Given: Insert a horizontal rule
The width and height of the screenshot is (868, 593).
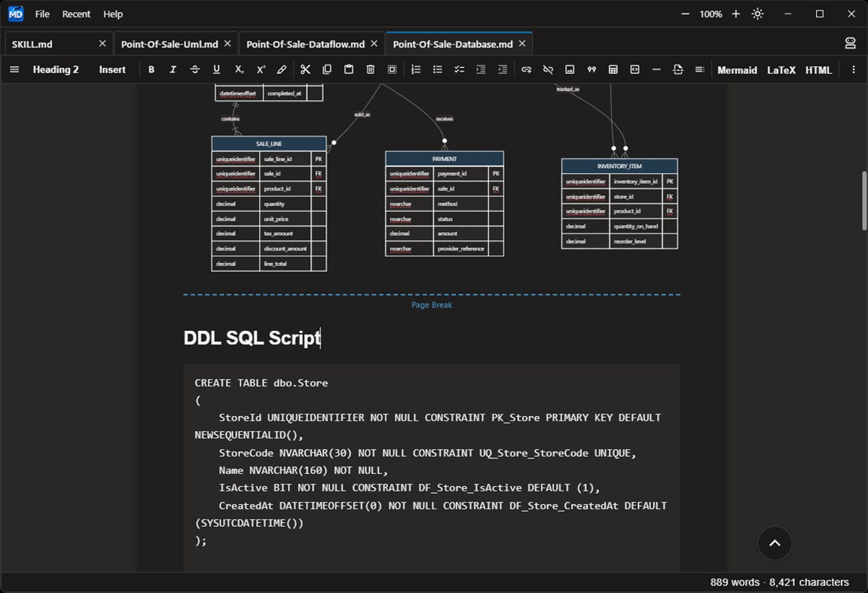Looking at the screenshot, I should (656, 70).
